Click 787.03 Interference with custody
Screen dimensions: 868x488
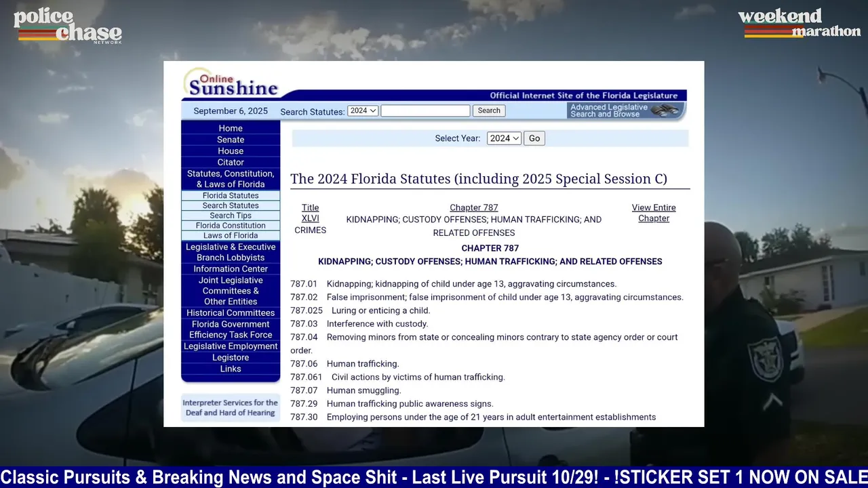(359, 324)
